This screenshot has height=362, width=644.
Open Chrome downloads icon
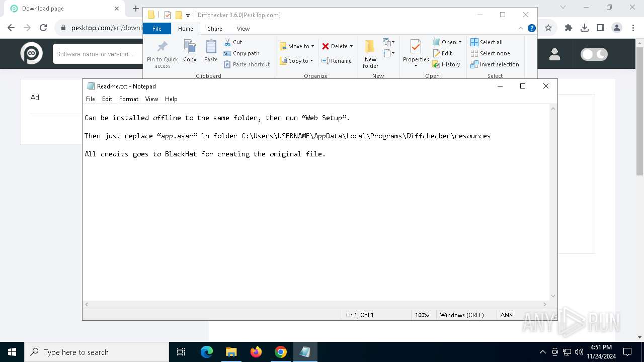pyautogui.click(x=585, y=28)
